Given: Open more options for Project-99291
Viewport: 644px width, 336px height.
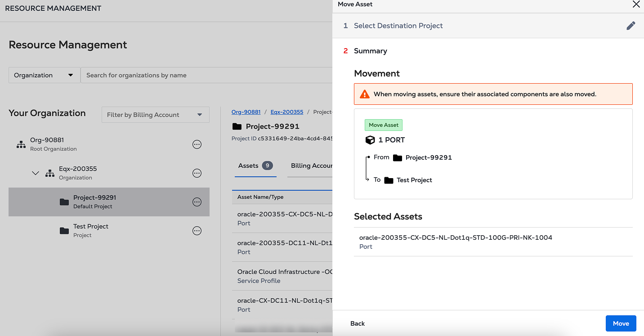Looking at the screenshot, I should click(x=197, y=202).
